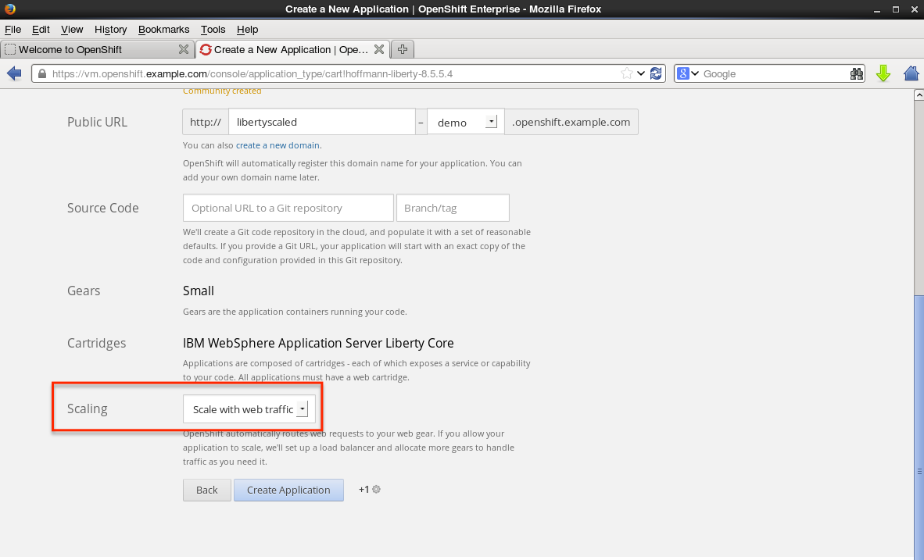
Task: Open the Google search engine icon menu
Action: [x=688, y=73]
